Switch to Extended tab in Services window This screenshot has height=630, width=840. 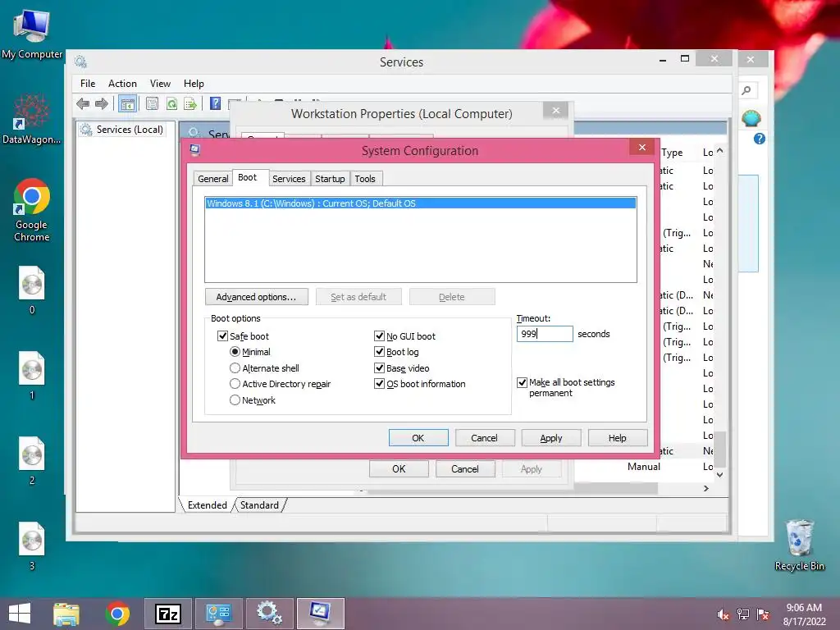point(208,505)
